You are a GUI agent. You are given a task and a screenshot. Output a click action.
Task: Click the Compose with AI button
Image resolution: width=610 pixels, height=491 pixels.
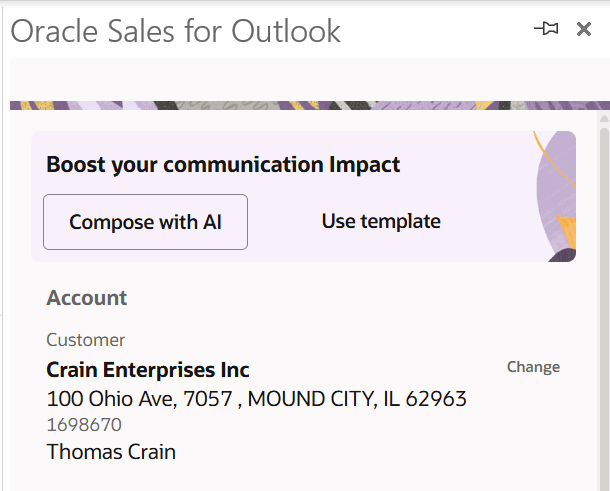point(145,222)
